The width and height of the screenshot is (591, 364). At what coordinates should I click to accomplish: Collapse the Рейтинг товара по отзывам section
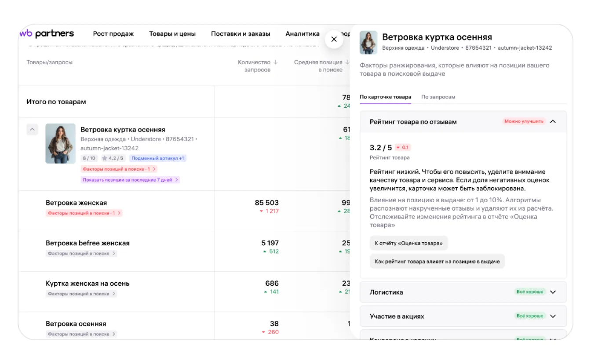553,122
